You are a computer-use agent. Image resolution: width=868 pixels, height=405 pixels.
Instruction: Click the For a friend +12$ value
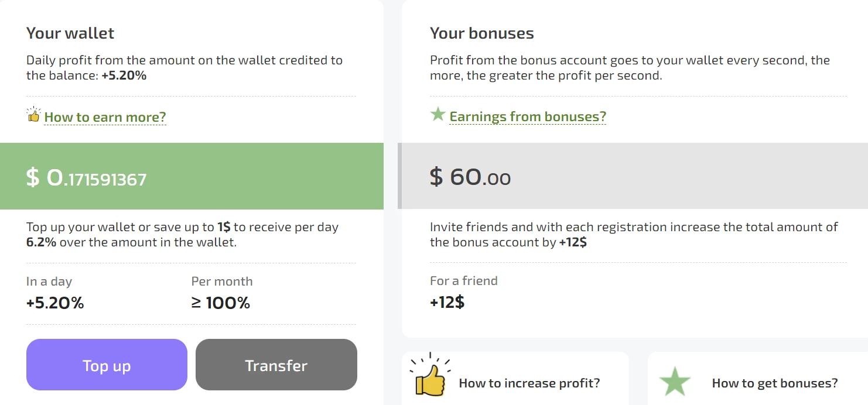pos(447,303)
